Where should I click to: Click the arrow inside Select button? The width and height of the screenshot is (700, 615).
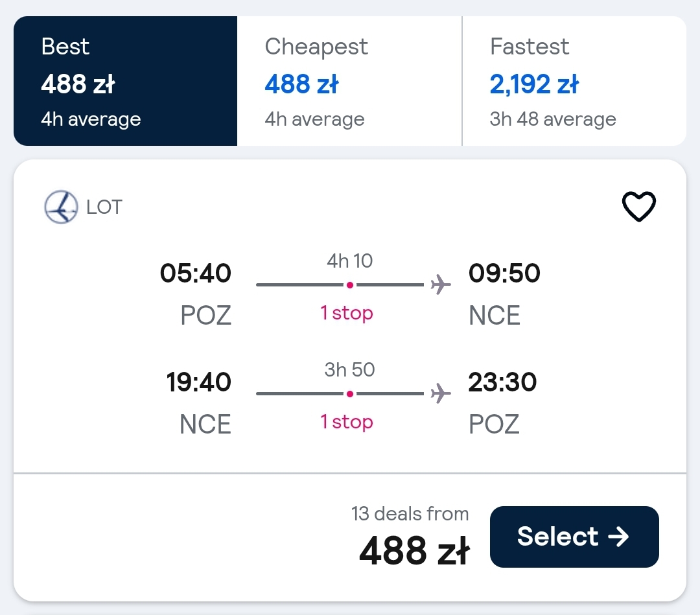(x=619, y=537)
